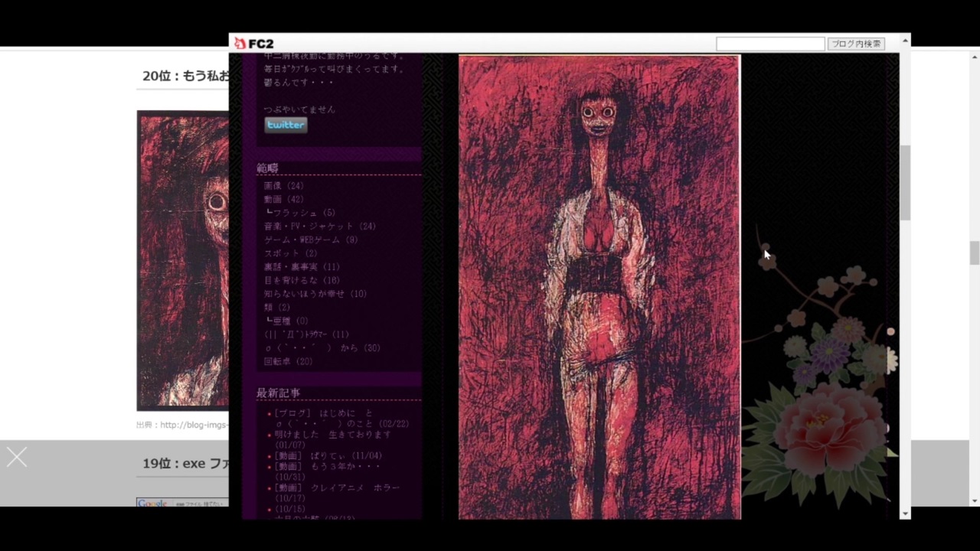The image size is (980, 551).
Task: Click the 19位：exe ranking heading behind
Action: [x=185, y=464]
